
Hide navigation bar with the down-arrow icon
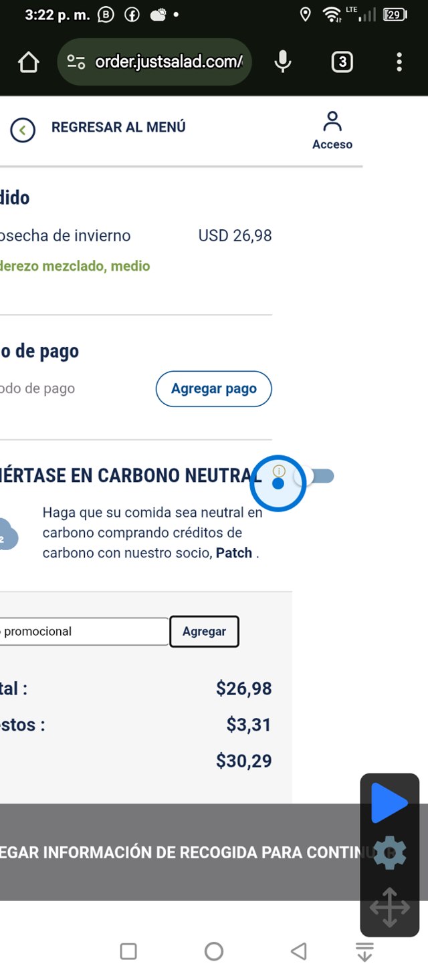pyautogui.click(x=364, y=951)
